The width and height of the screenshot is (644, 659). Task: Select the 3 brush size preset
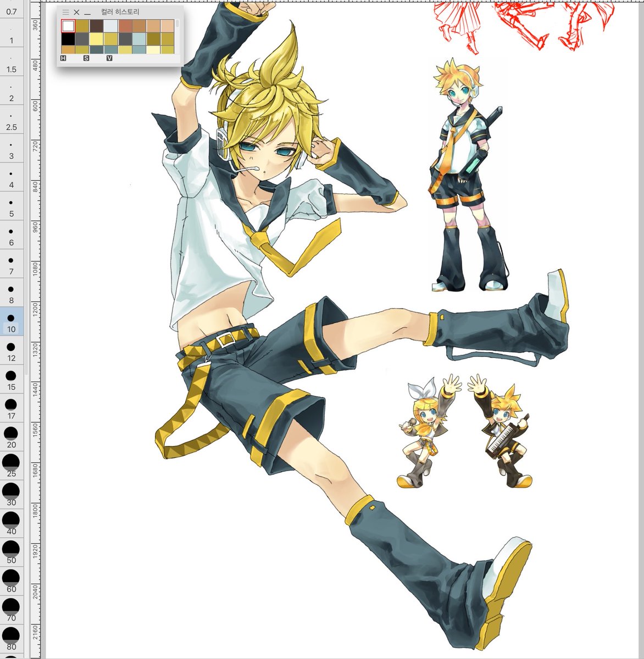point(11,148)
